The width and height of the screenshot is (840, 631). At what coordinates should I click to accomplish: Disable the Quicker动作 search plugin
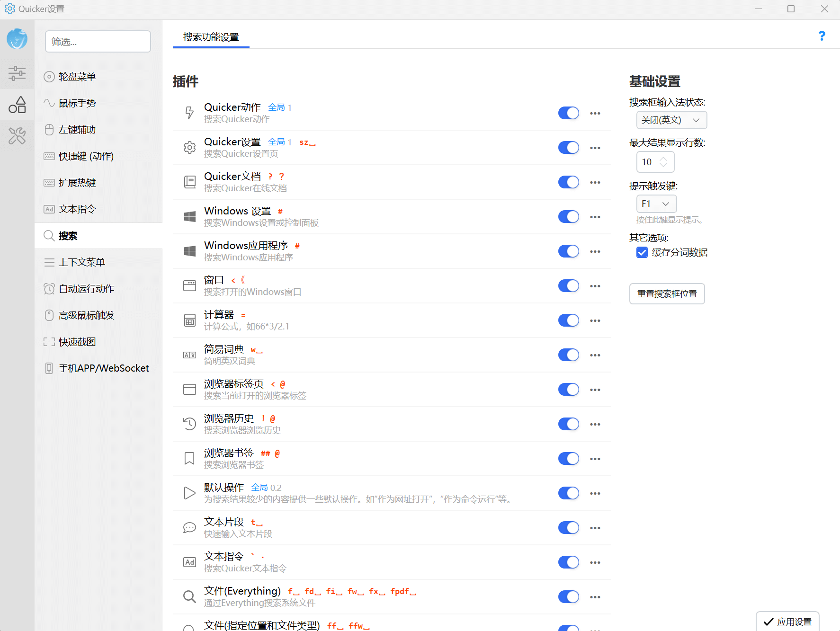coord(569,113)
